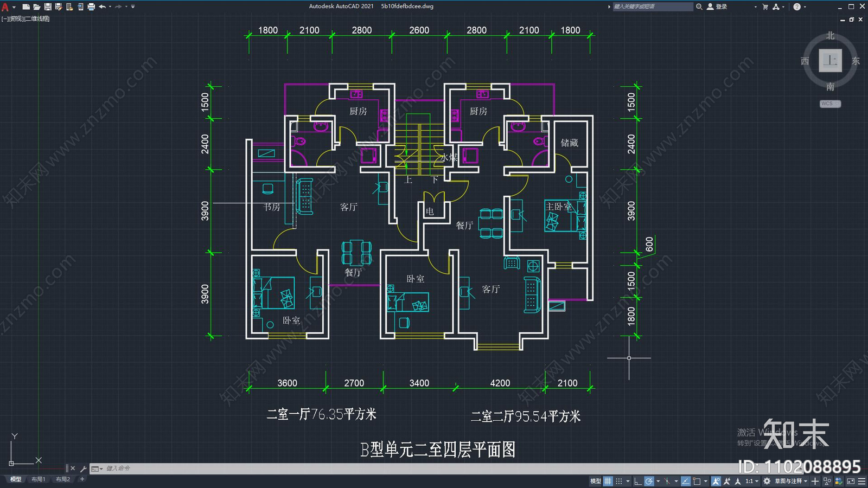The height and width of the screenshot is (488, 868).
Task: Click the annotation scale icon
Action: pyautogui.click(x=738, y=481)
